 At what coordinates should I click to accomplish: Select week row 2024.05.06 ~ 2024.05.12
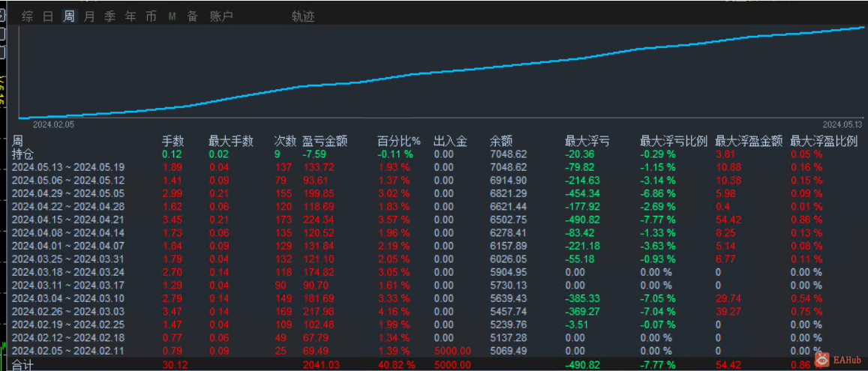coord(434,180)
